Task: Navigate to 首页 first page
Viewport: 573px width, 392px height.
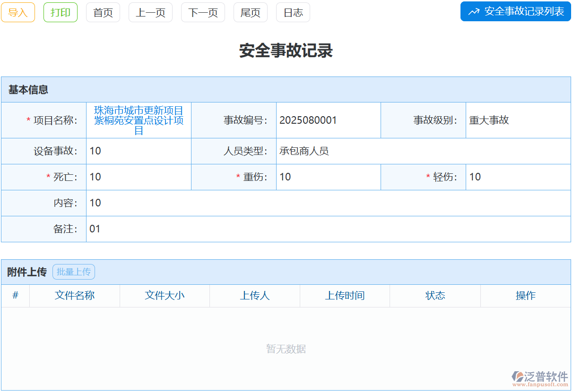Action: [103, 12]
